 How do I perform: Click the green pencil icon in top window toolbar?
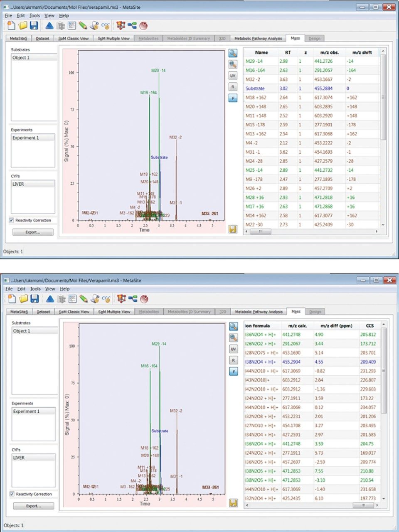pos(83,26)
